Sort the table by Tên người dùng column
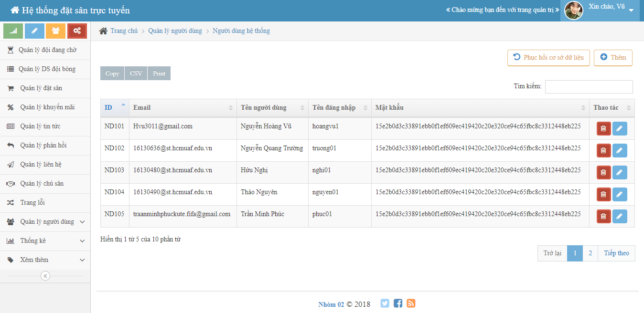 pos(272,108)
